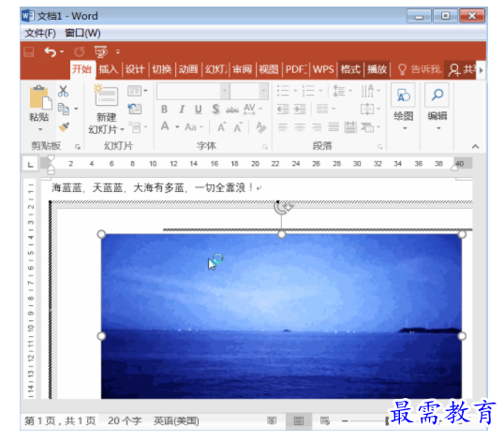
Task: Switch to the 动画 (Animations) tab
Action: 188,69
